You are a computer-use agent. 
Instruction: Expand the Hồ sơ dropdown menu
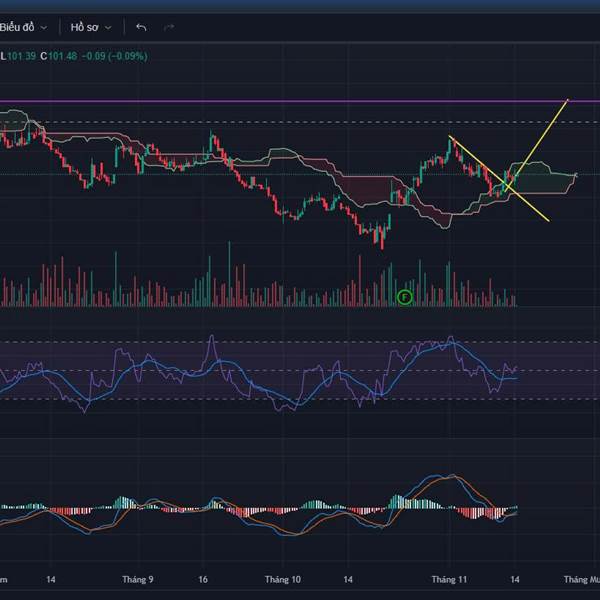[90, 27]
